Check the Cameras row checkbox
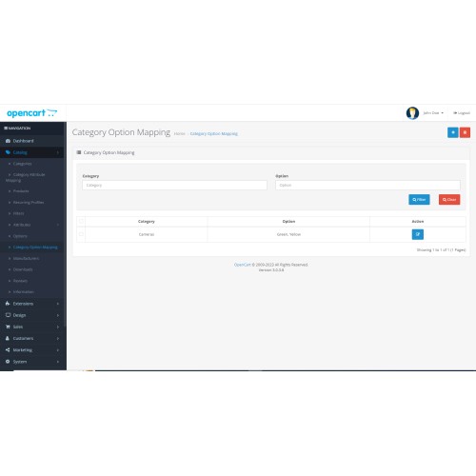Viewport: 476px width, 476px height. tap(81, 234)
